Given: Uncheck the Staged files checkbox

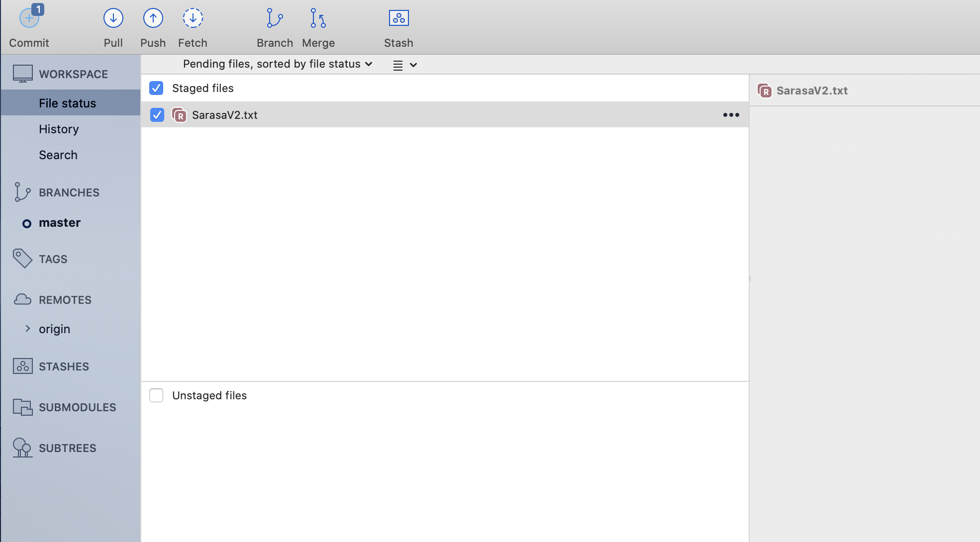Looking at the screenshot, I should pyautogui.click(x=156, y=88).
